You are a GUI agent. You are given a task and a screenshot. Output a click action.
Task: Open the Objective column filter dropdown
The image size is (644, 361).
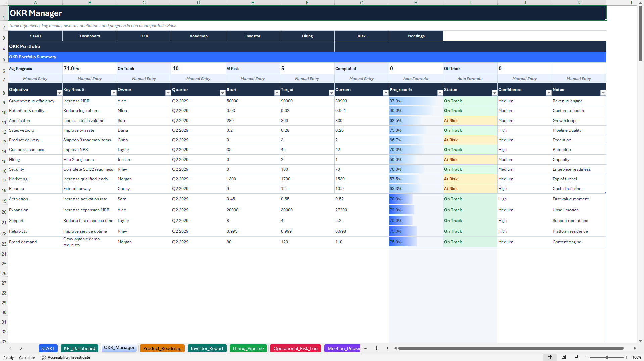tap(59, 93)
